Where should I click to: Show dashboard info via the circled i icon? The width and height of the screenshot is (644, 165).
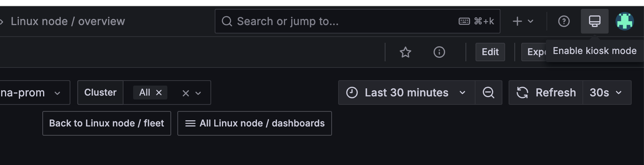[x=439, y=52]
